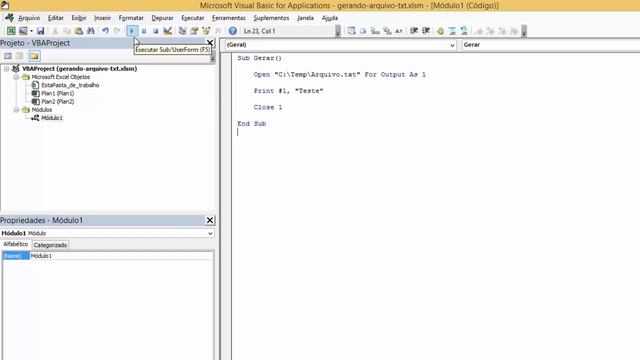Select EstaPasta_de_trabalho in the tree
640x360 pixels.
coord(70,85)
